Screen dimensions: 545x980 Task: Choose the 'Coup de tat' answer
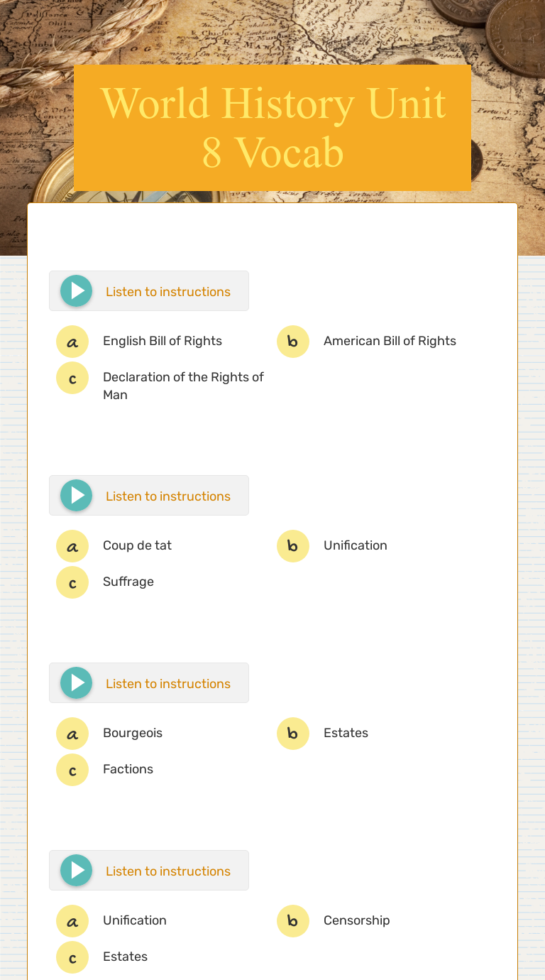click(x=137, y=545)
